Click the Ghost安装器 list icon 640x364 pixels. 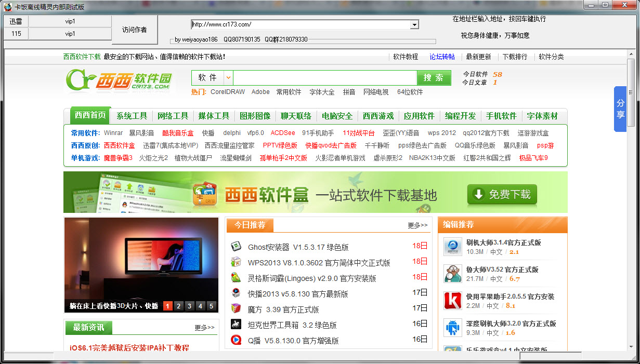236,246
